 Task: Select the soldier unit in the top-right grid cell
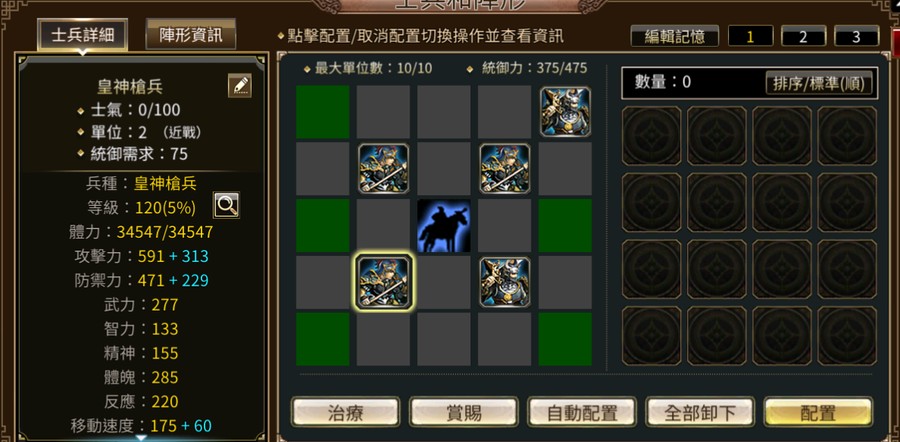pos(565,112)
